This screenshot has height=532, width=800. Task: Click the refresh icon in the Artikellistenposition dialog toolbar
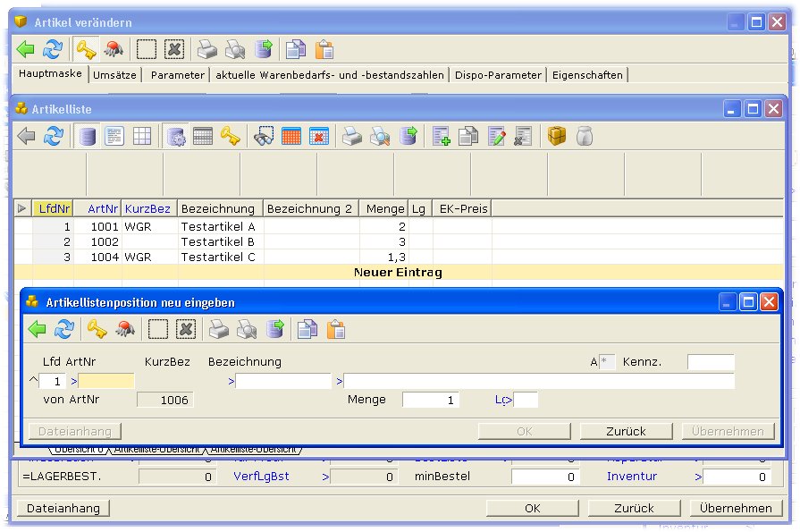tap(64, 330)
